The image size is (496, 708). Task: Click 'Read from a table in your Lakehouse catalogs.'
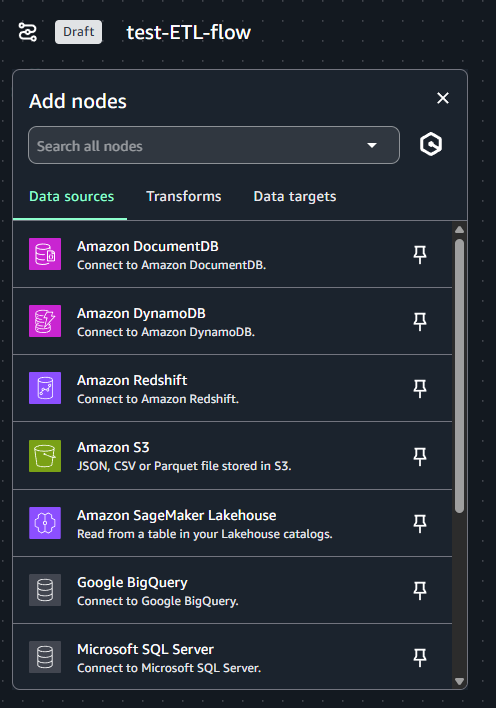click(x=205, y=534)
